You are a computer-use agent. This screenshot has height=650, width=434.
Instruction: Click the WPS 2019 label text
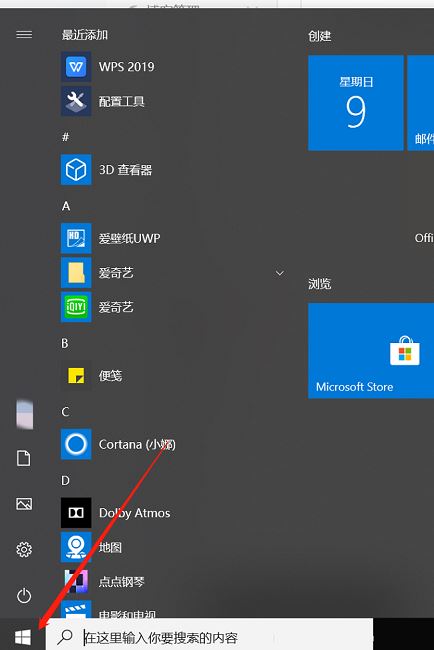click(126, 66)
